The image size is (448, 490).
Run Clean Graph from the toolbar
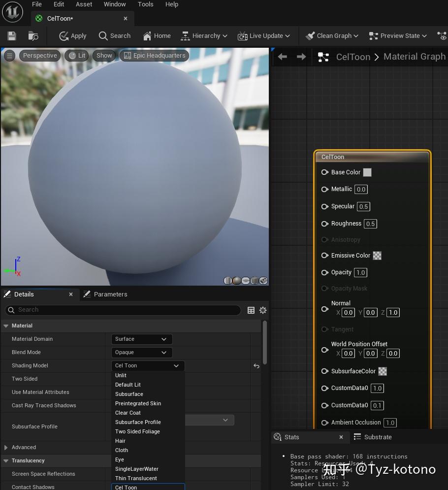(332, 35)
